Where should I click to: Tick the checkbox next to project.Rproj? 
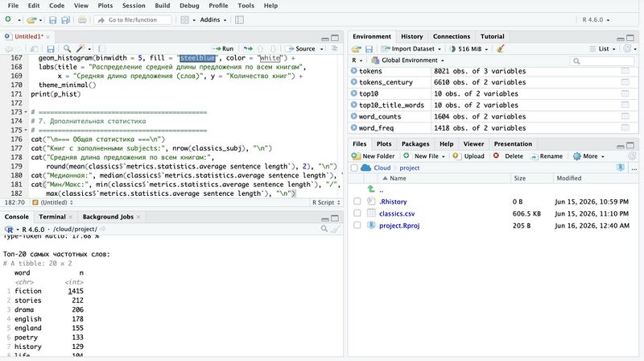pos(357,226)
